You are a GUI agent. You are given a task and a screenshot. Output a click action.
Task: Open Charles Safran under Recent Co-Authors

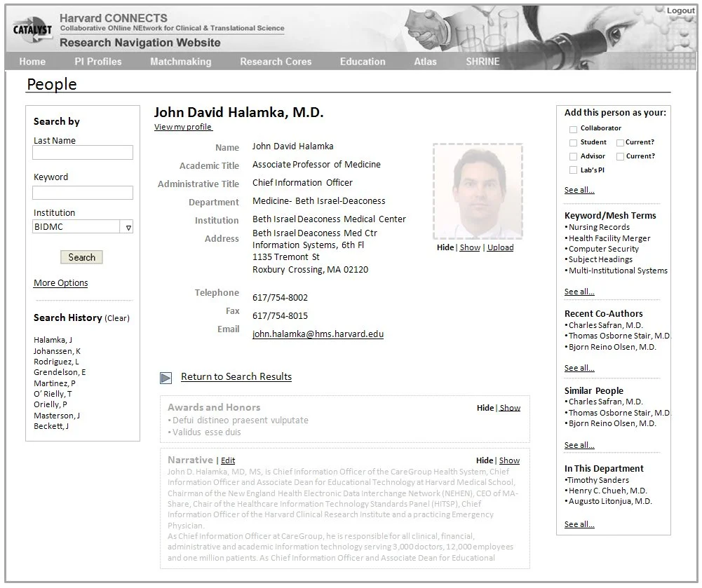point(605,325)
